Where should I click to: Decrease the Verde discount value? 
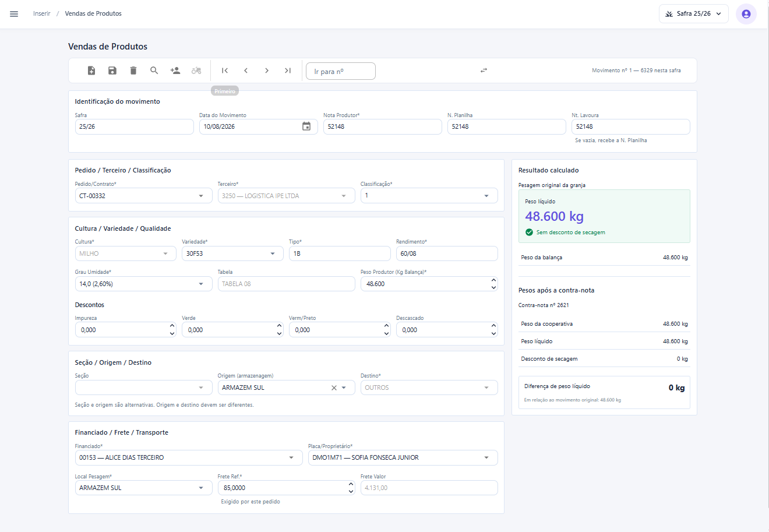[x=279, y=333]
